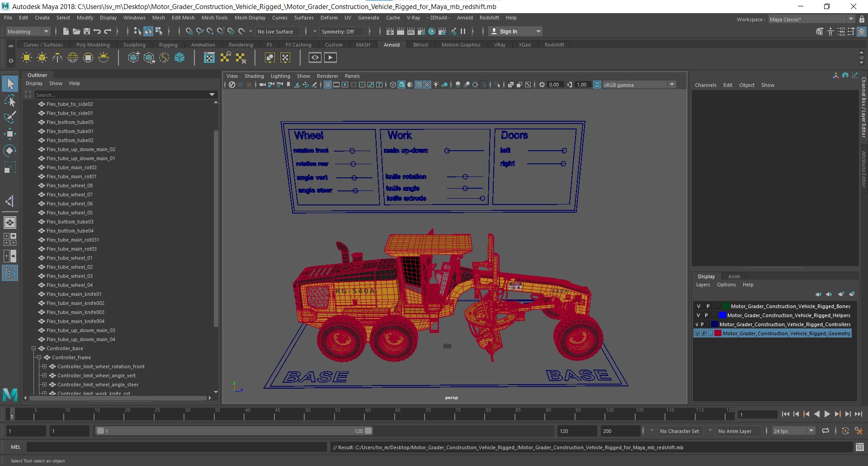Click the green Rigged_Bones layer color swatch
Screen dimensions: 868x466
[726, 306]
